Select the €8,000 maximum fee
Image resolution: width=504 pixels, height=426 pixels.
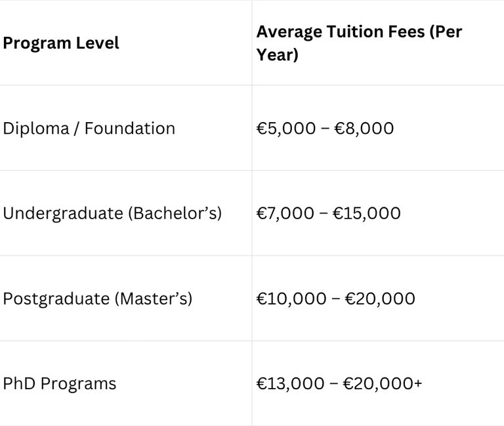tap(367, 128)
